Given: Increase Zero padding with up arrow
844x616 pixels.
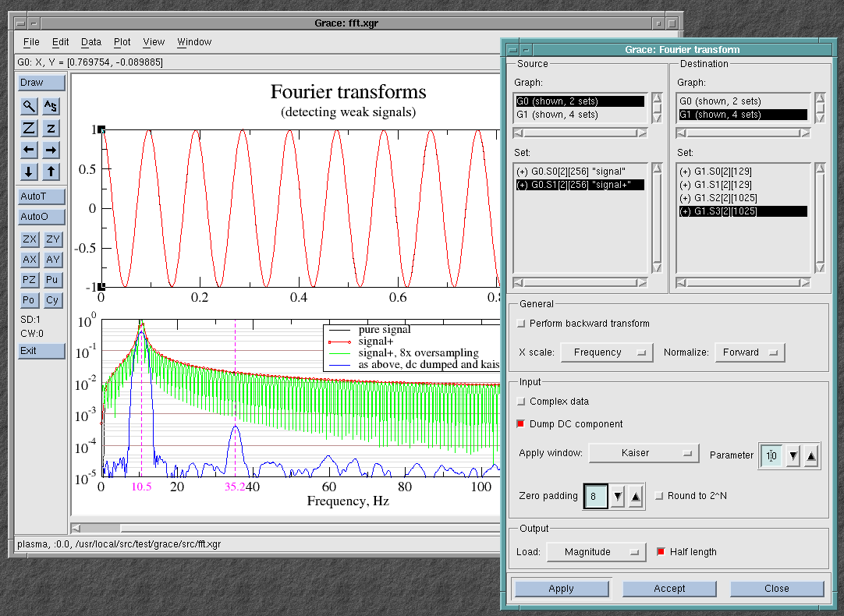Looking at the screenshot, I should (635, 497).
